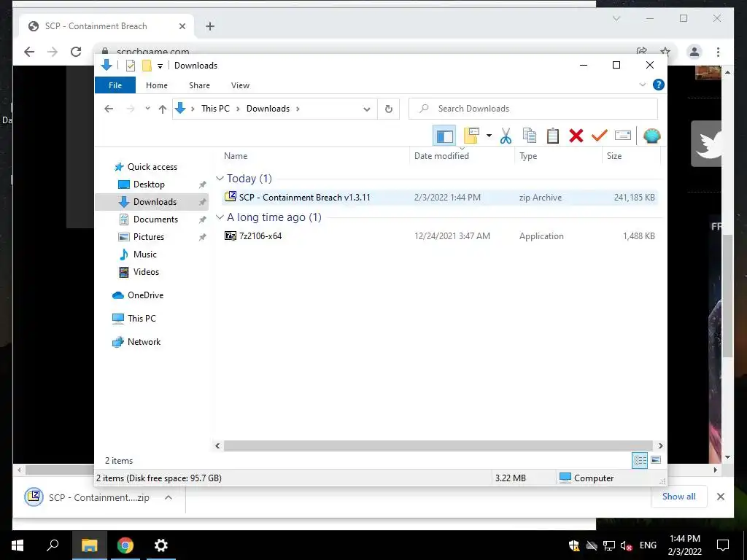Viewport: 747px width, 560px height.
Task: Select Videos in the navigation pane
Action: [x=146, y=272]
